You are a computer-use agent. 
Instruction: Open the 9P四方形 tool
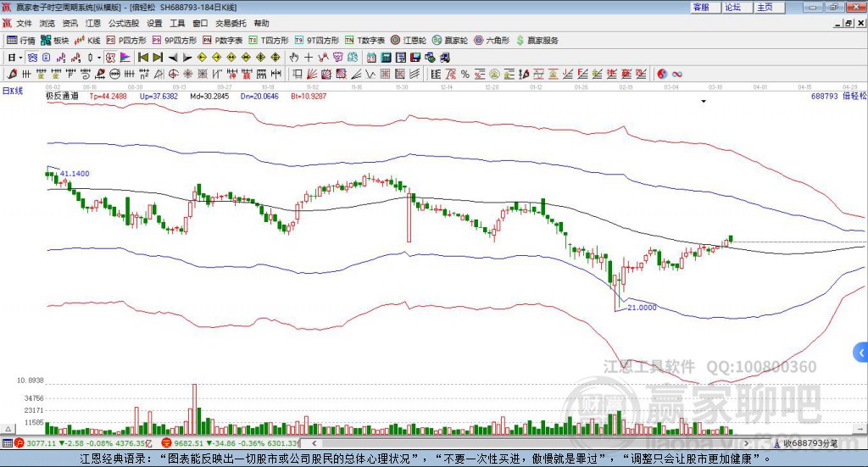point(175,41)
